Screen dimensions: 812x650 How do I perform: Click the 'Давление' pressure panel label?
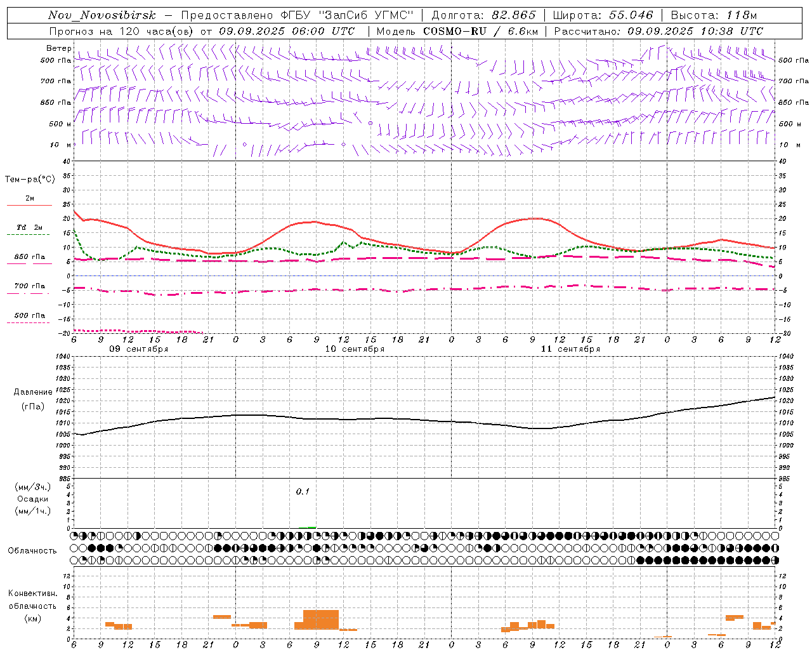[33, 392]
